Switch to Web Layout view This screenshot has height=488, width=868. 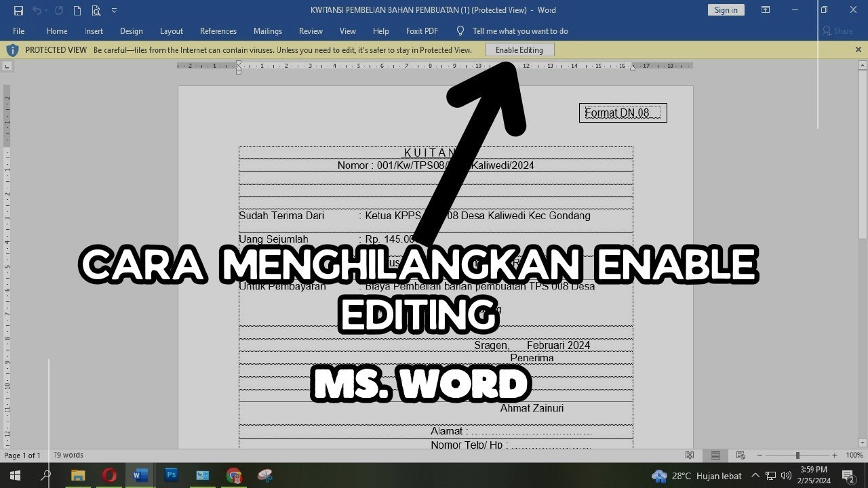[741, 455]
